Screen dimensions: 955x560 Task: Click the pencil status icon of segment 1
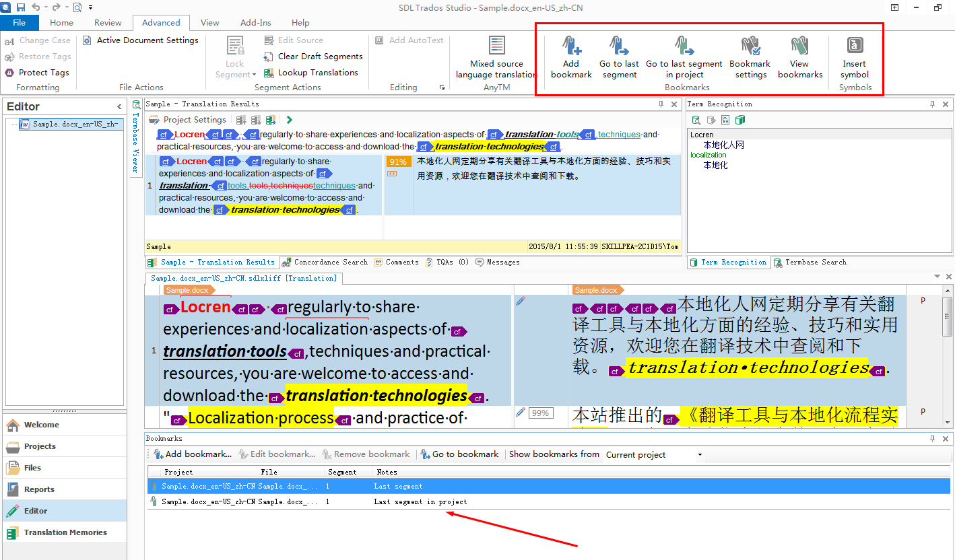point(520,302)
